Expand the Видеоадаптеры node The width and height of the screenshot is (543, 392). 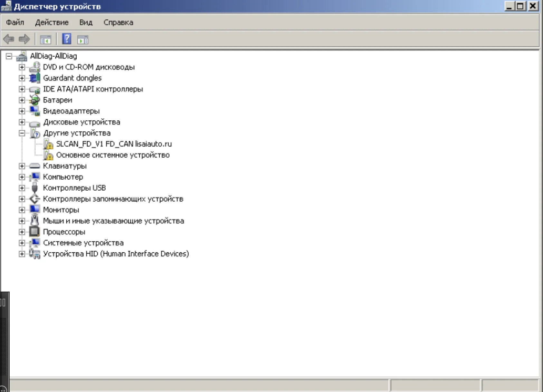pos(22,111)
